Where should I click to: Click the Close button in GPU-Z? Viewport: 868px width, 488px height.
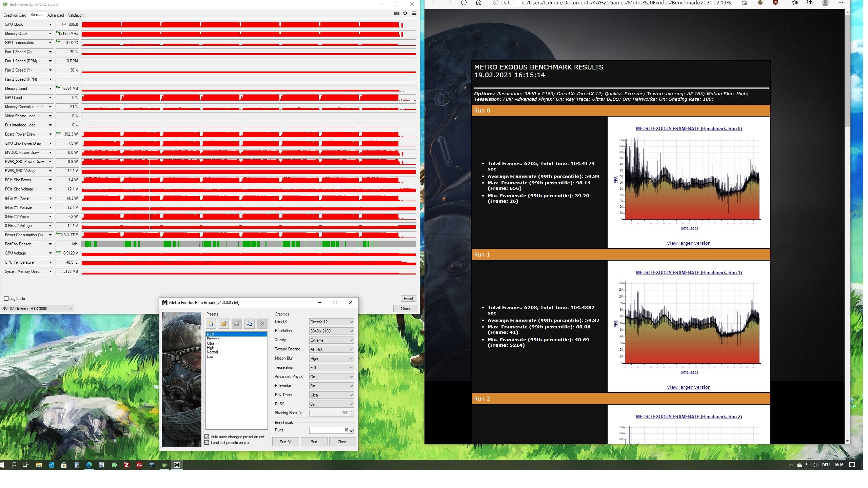click(x=405, y=309)
